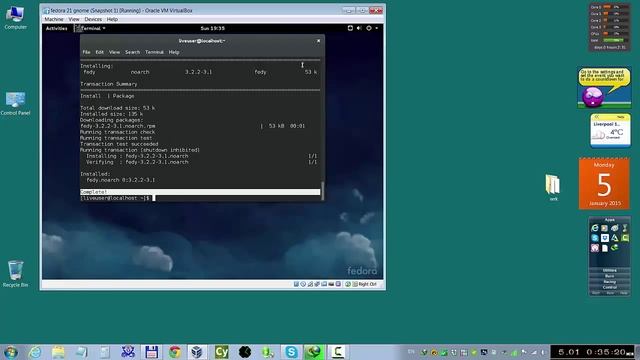Open the floppy disk save app in taskbar

[151, 352]
